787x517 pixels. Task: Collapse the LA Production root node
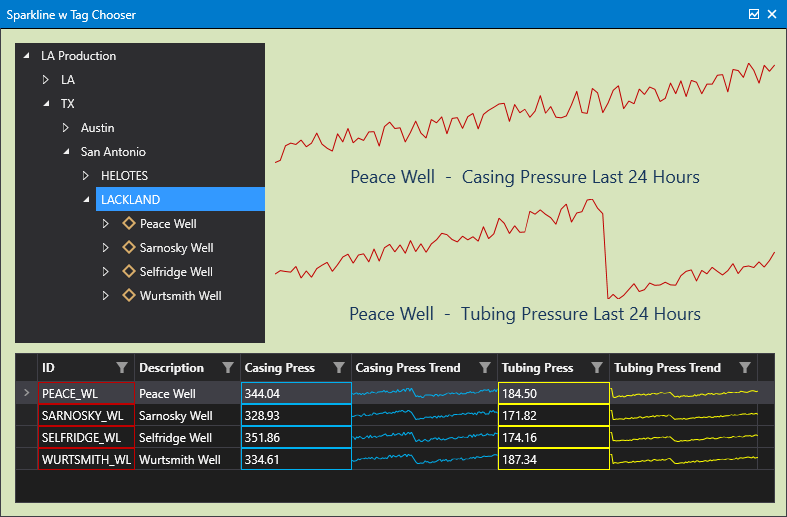coord(27,56)
